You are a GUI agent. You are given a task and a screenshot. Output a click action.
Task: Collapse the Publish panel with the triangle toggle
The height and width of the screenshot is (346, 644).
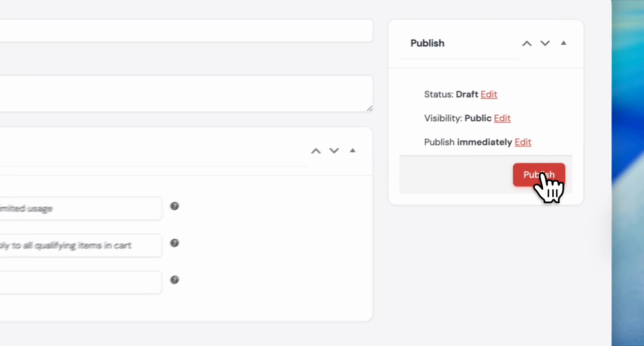point(563,43)
